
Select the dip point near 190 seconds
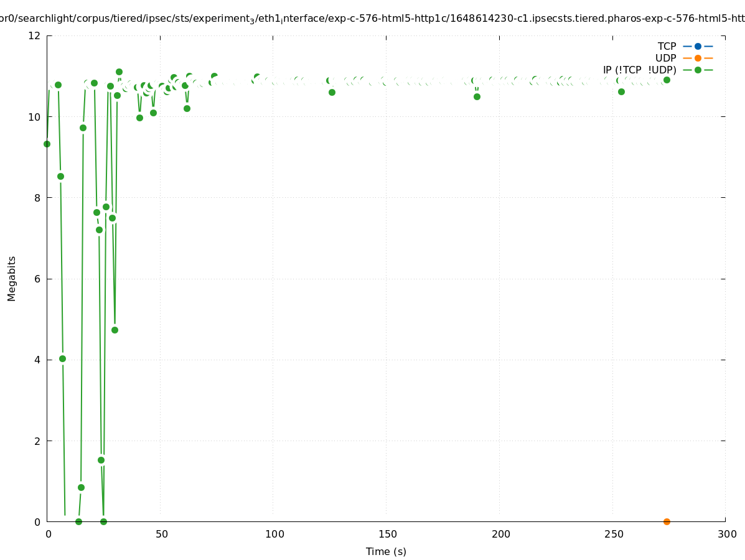click(477, 96)
